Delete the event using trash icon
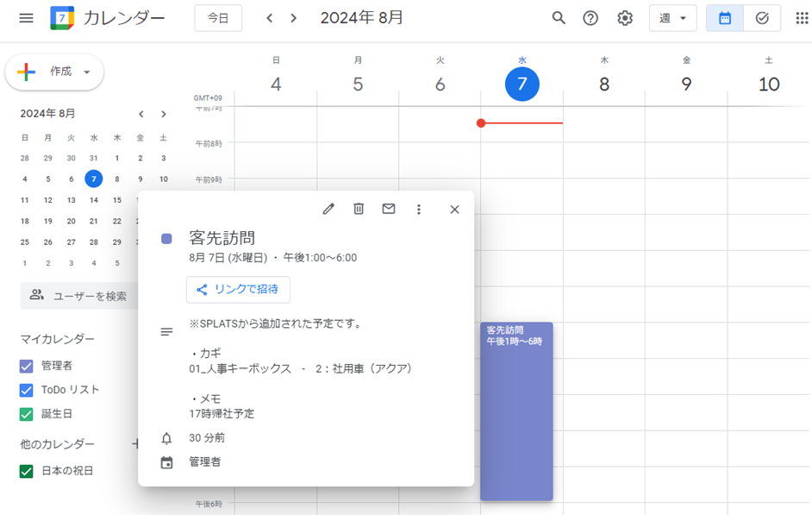This screenshot has width=812, height=515. pos(359,209)
